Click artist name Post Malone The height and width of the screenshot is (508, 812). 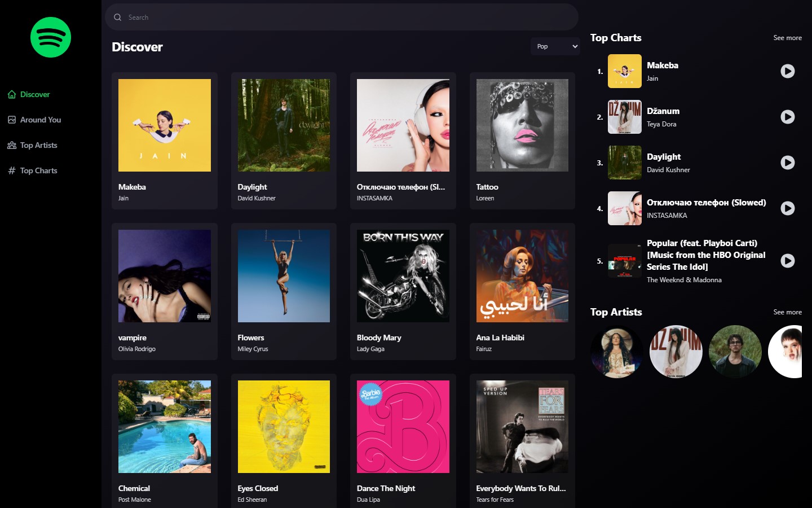pos(135,500)
